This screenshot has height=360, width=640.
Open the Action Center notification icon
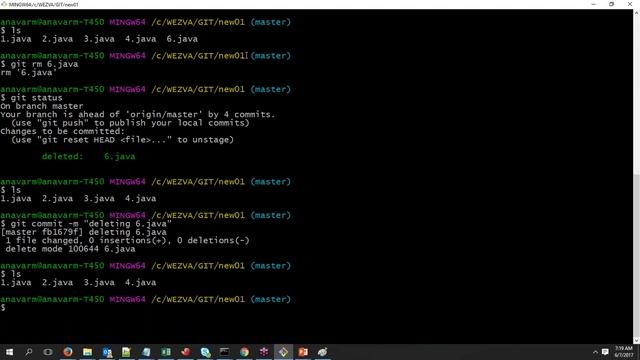605,352
